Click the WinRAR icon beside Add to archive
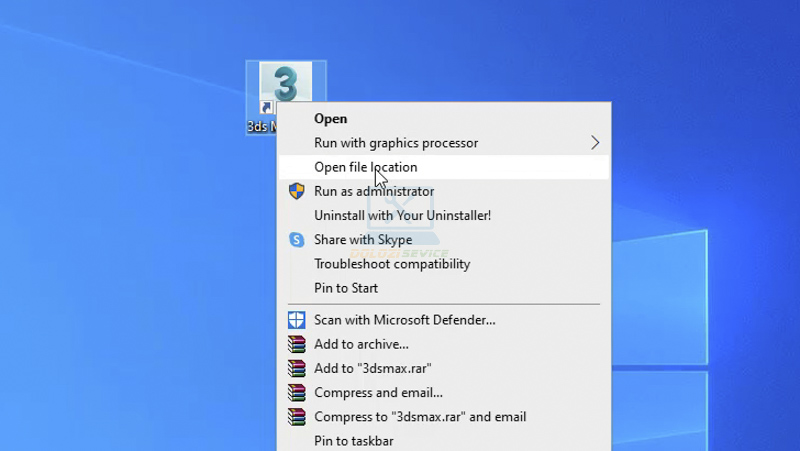 point(296,344)
